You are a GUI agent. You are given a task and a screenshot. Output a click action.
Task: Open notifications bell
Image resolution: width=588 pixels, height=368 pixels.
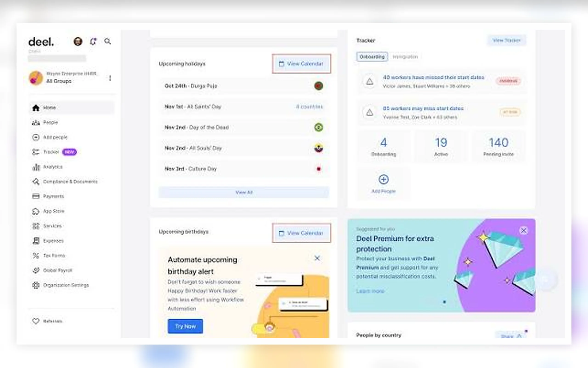[93, 42]
